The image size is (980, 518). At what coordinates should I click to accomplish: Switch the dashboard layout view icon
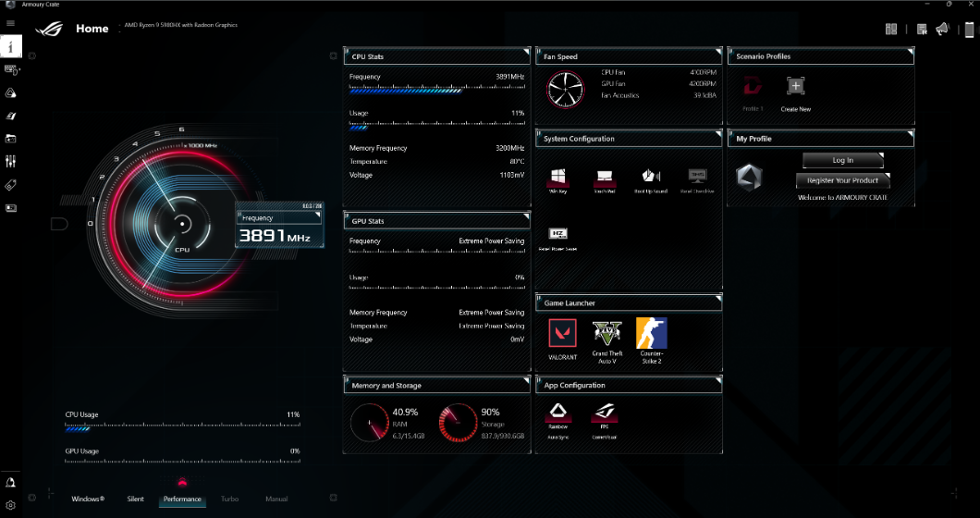point(891,29)
